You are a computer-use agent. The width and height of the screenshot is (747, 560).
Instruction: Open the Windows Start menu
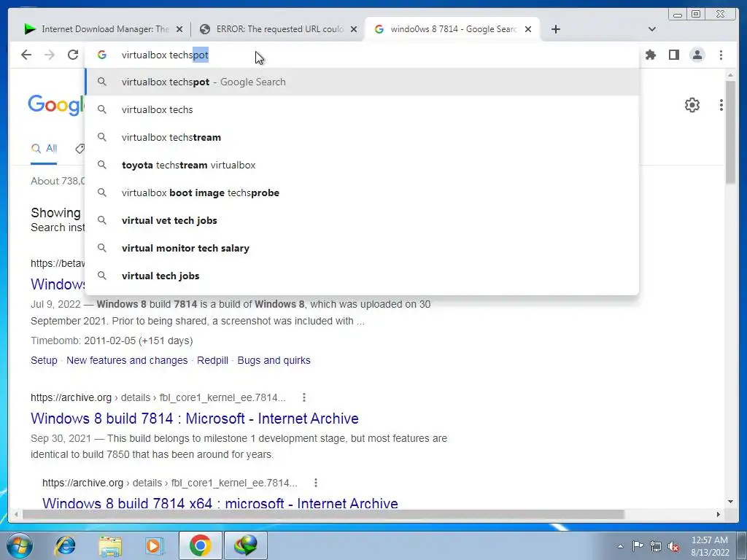coord(19,545)
